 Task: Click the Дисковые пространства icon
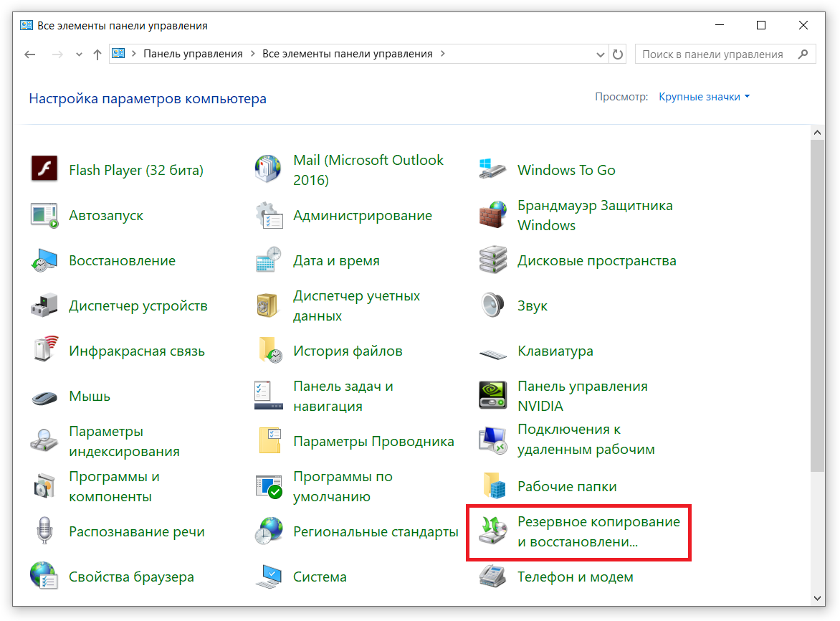pos(493,260)
